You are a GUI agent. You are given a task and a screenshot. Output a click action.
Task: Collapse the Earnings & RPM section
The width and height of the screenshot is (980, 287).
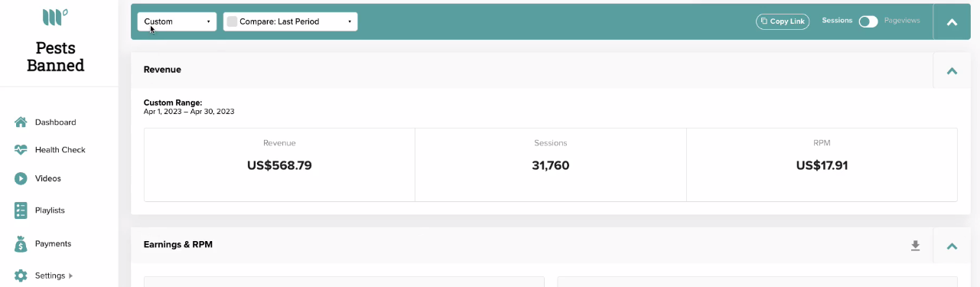coord(952,246)
